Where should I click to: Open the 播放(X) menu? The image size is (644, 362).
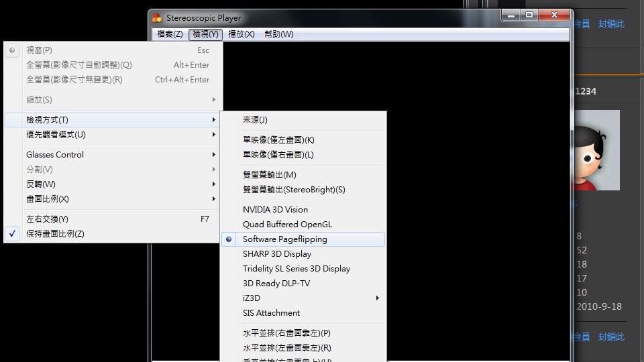[241, 34]
